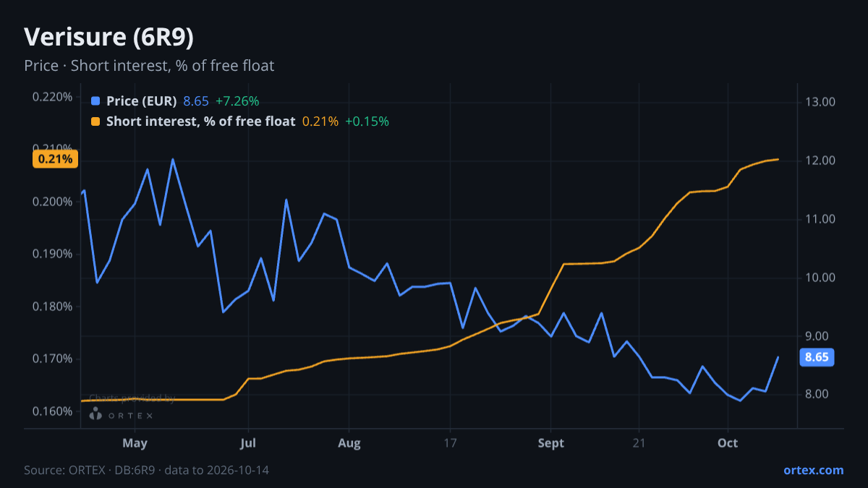This screenshot has height=488, width=868.
Task: Click the 0.220% left axis label
Action: (x=53, y=96)
